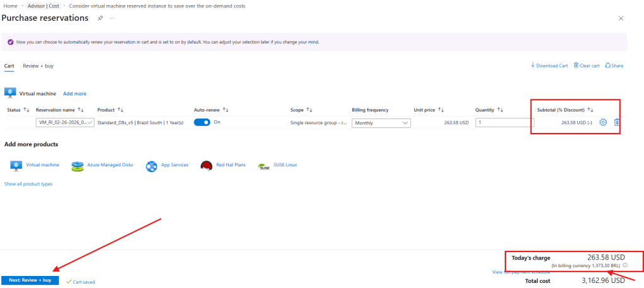Sort by the Product column header

pos(110,110)
